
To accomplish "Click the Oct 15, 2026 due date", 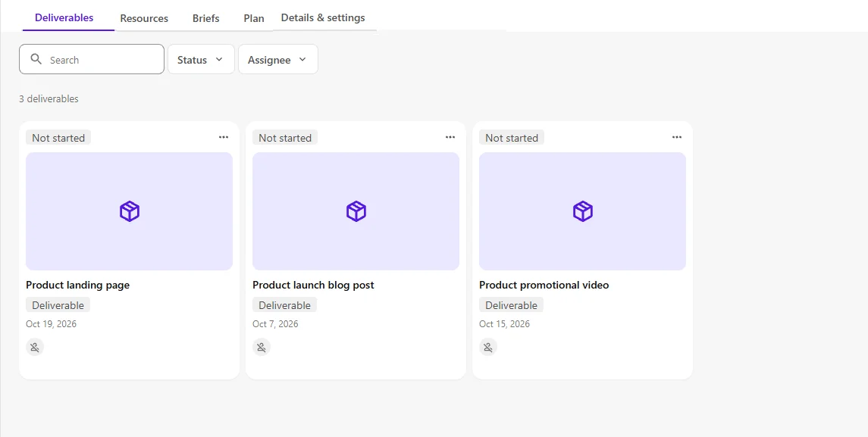I will 505,324.
